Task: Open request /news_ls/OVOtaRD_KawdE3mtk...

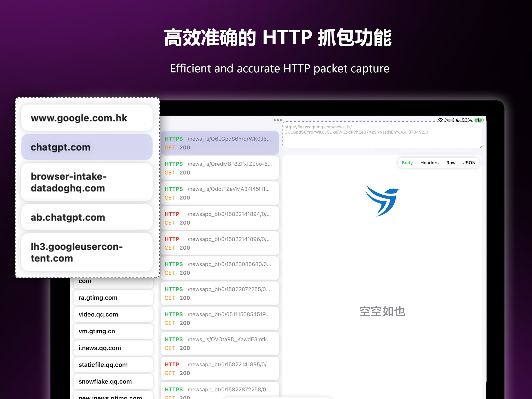Action: coord(220,343)
